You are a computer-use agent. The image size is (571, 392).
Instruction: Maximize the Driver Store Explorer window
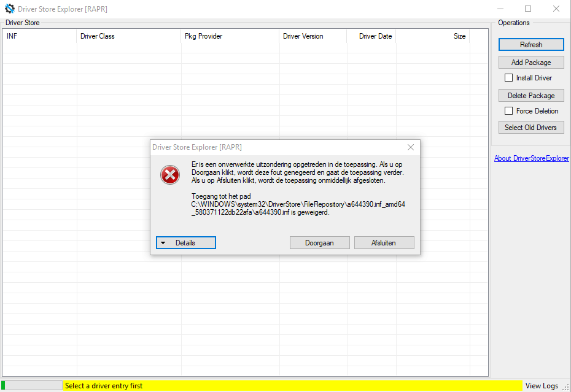(x=528, y=9)
